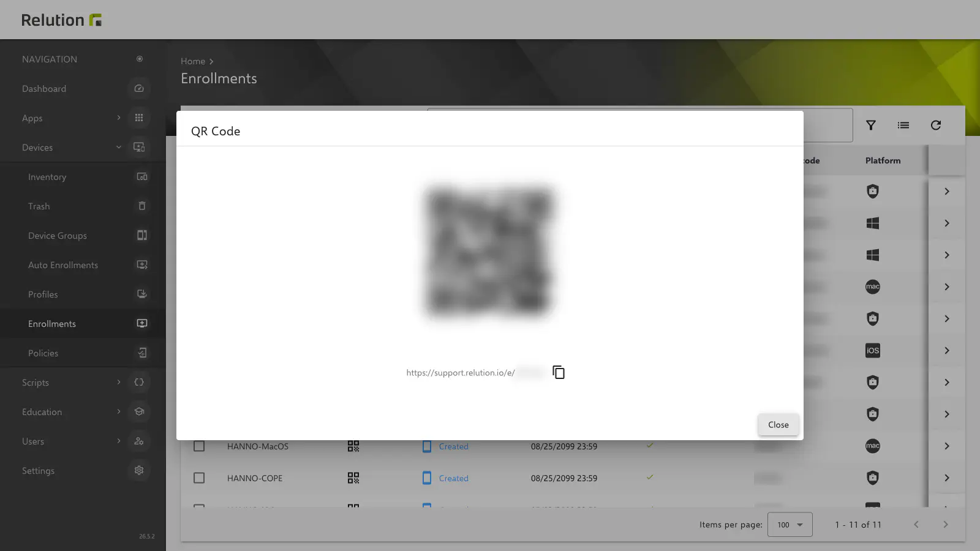This screenshot has height=551, width=980.
Task: Click the Auto Enrollments icon
Action: click(142, 265)
